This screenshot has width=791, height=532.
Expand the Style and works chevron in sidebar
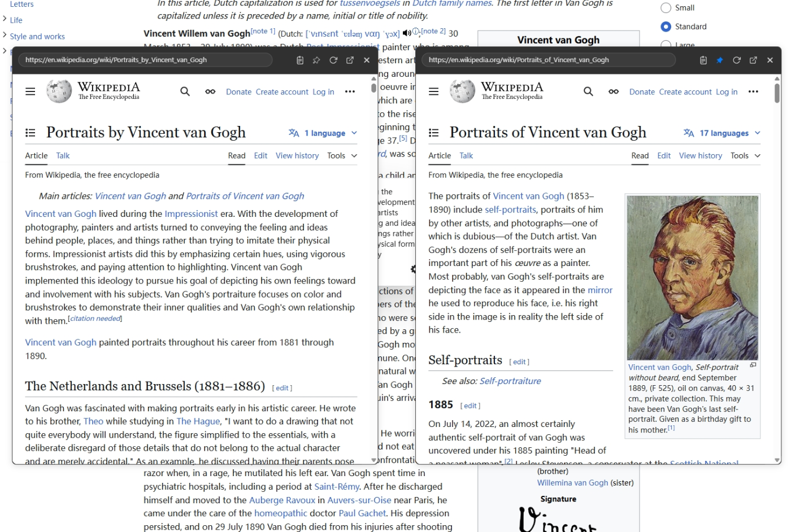coord(5,36)
